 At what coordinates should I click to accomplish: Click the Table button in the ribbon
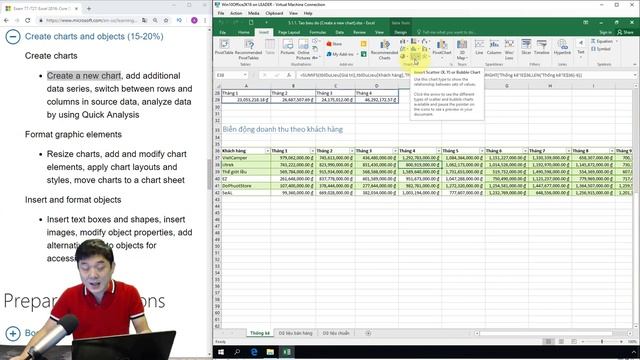[x=270, y=47]
